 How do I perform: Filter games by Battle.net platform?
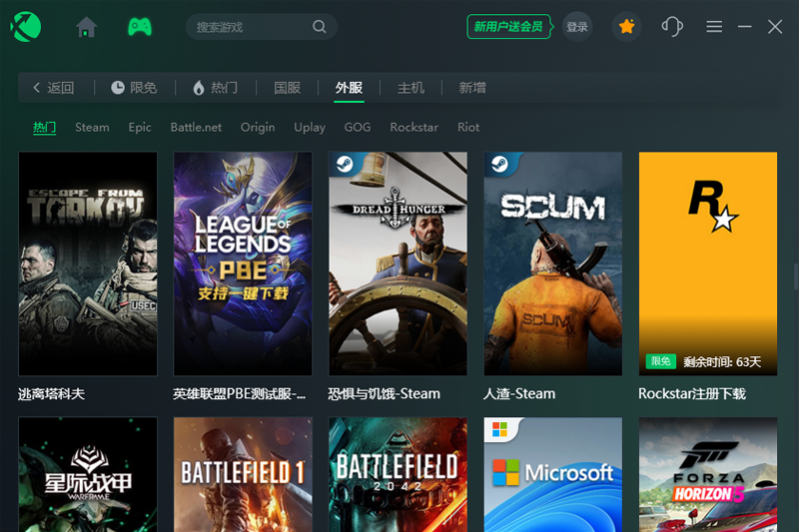[196, 127]
